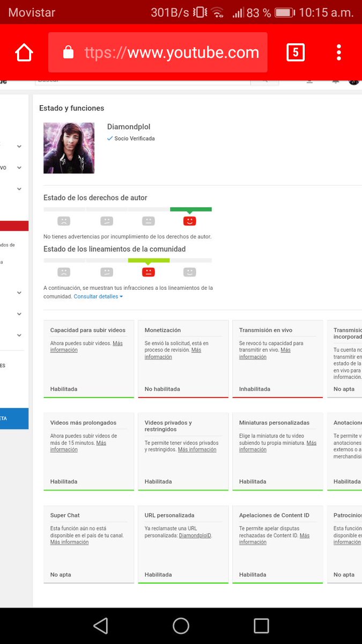This screenshot has width=362, height=644.
Task: Open the DiamondplolD custom URL link
Action: click(x=195, y=536)
